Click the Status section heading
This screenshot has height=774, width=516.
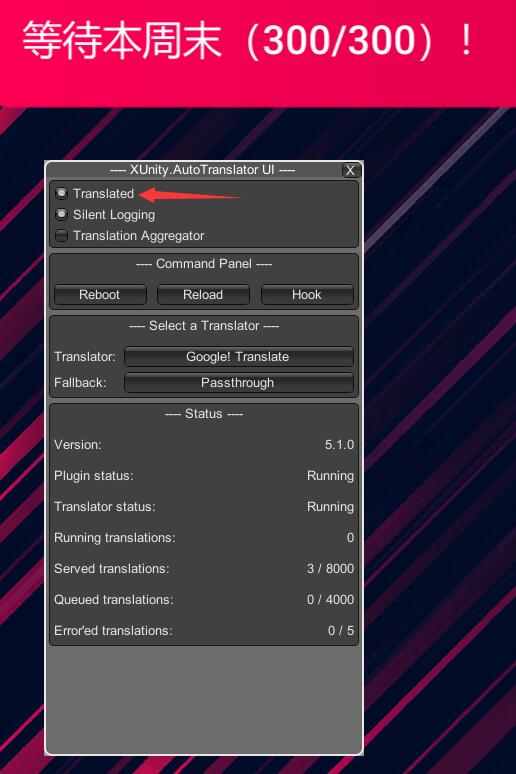click(203, 414)
